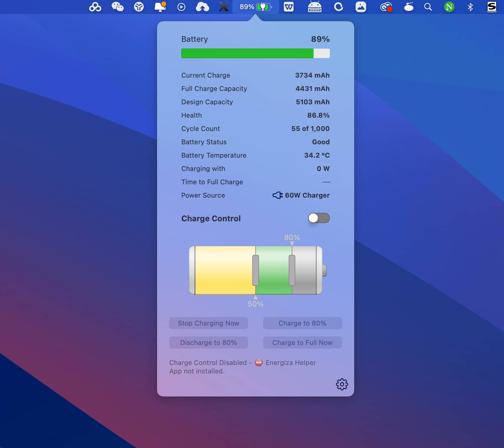Click the yellow zone of battery graphic

click(x=224, y=270)
